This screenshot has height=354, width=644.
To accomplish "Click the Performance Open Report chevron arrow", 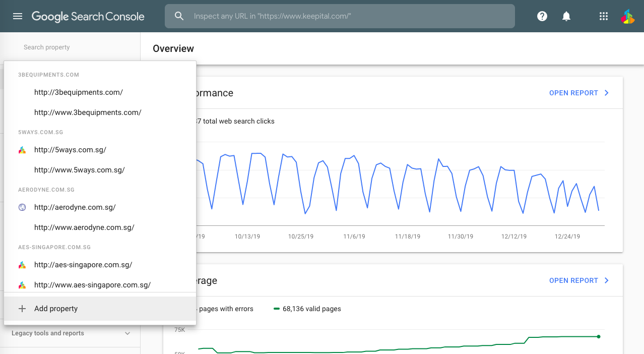I will 607,93.
